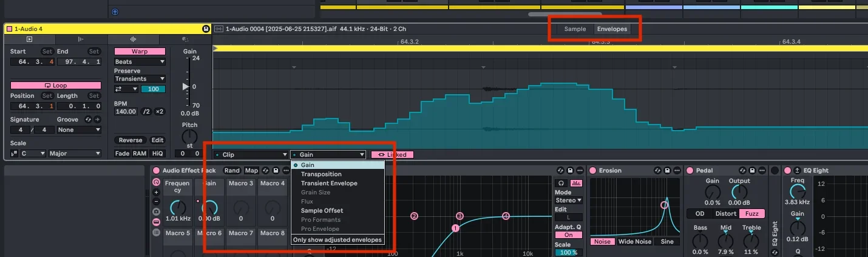Click the Rand macro button
The height and width of the screenshot is (257, 868).
[x=232, y=171]
